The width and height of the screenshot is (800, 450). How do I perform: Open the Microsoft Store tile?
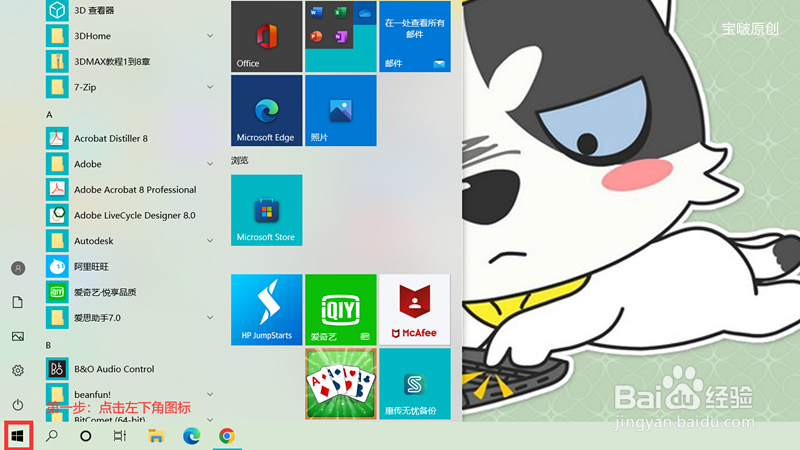266,210
